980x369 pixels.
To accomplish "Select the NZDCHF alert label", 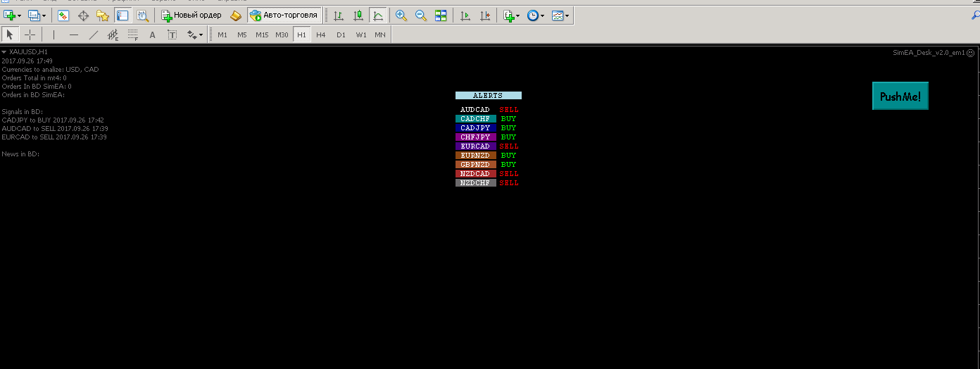I will coord(475,183).
